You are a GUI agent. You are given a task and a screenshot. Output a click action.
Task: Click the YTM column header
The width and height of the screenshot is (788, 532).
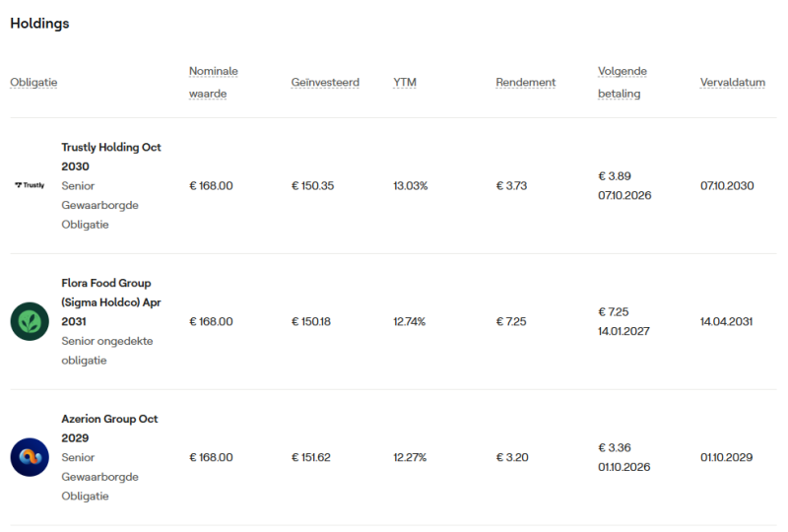[405, 82]
